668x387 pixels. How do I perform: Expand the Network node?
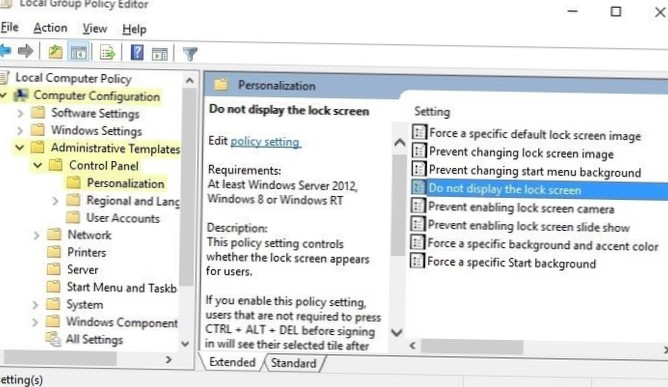click(37, 235)
